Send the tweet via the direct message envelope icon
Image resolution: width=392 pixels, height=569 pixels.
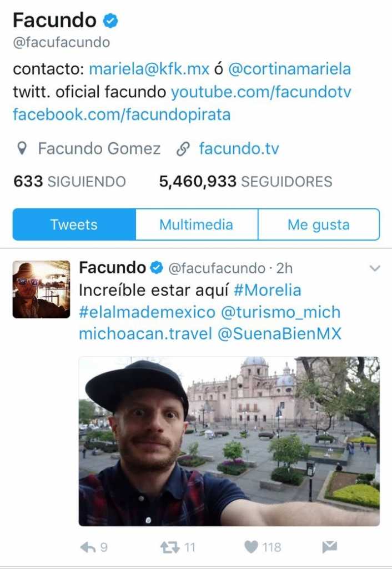pos(330,547)
